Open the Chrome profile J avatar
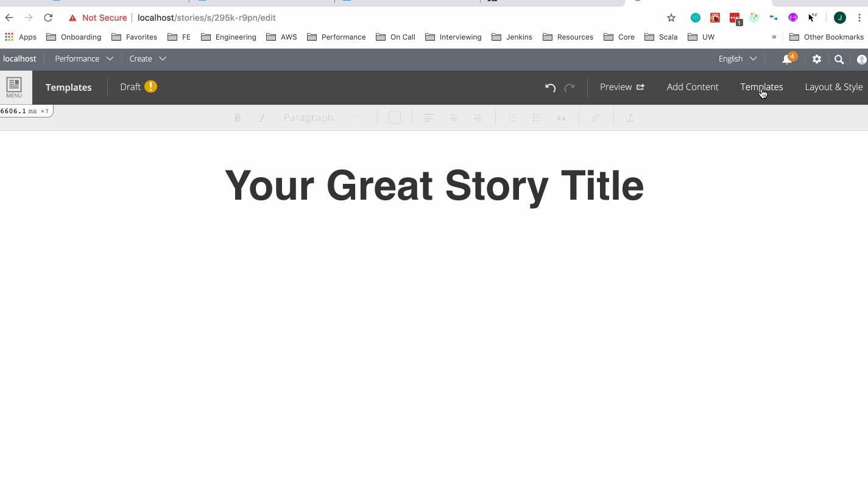 point(840,18)
